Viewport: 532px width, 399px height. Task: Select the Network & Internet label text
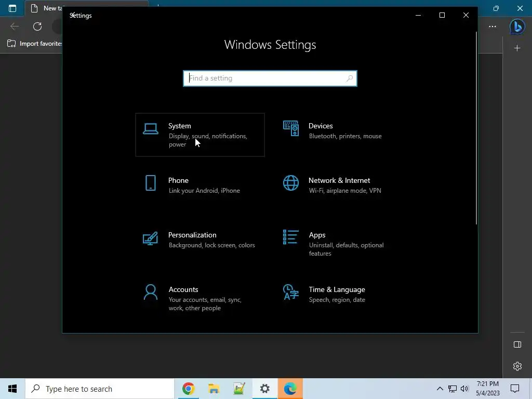(x=339, y=180)
